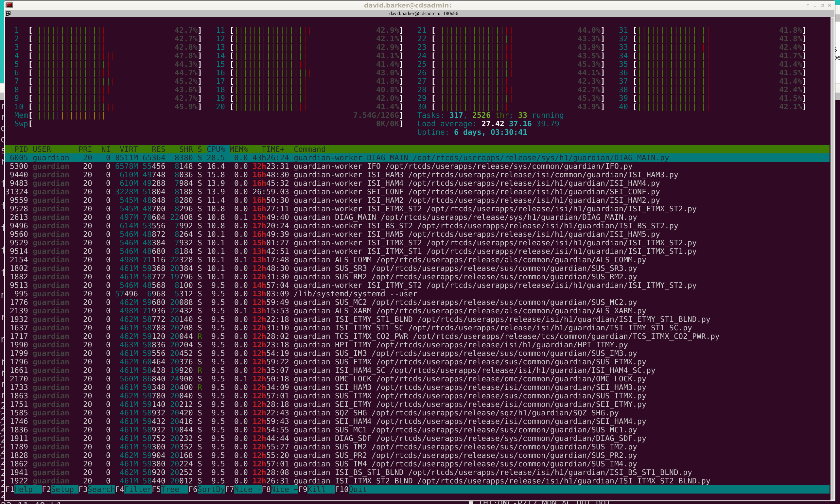Click the Uptime 6 days value
Image resolution: width=840 pixels, height=504 pixels.
point(490,132)
